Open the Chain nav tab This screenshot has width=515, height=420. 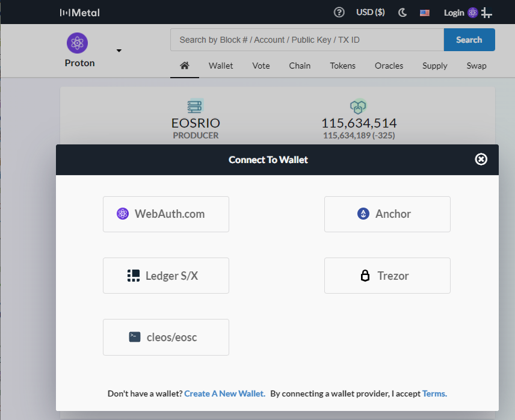click(300, 66)
